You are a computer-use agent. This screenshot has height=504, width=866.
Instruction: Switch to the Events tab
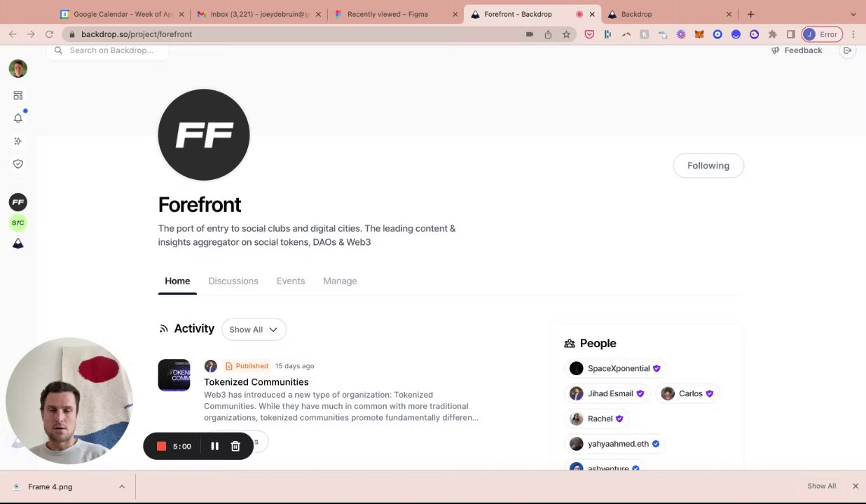click(291, 281)
